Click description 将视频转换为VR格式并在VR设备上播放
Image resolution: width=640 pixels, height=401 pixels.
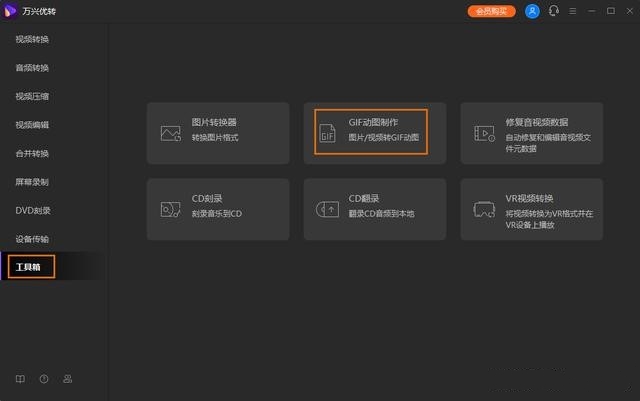point(549,219)
